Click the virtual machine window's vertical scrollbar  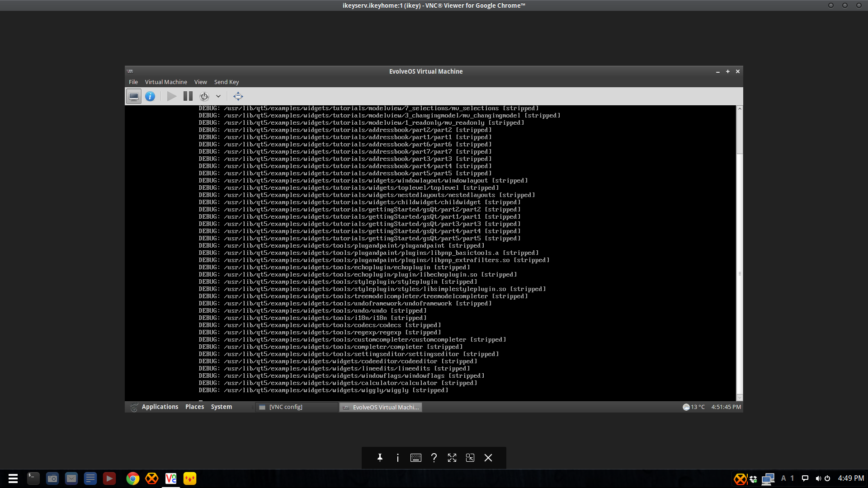click(x=740, y=253)
